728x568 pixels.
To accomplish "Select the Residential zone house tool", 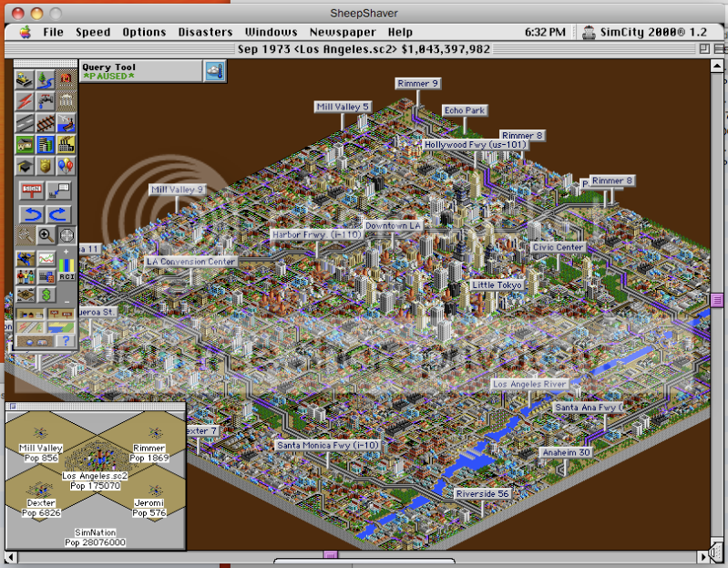I will 24,144.
